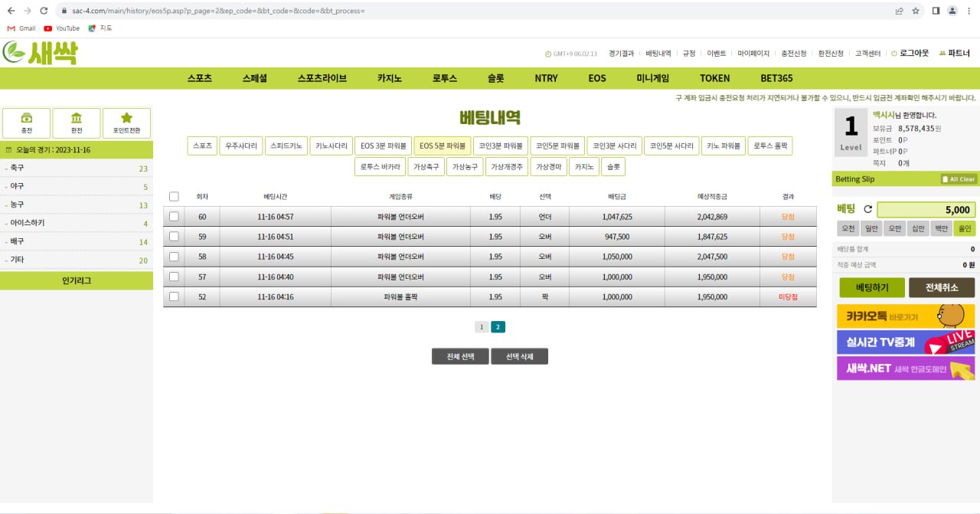Check the checkbox for round 60 row
Image resolution: width=980 pixels, height=514 pixels.
[174, 217]
